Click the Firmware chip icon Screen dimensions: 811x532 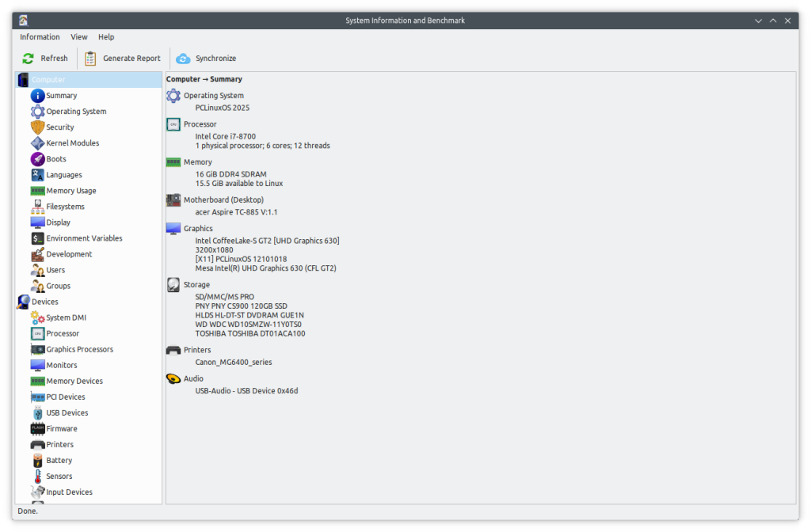point(37,428)
